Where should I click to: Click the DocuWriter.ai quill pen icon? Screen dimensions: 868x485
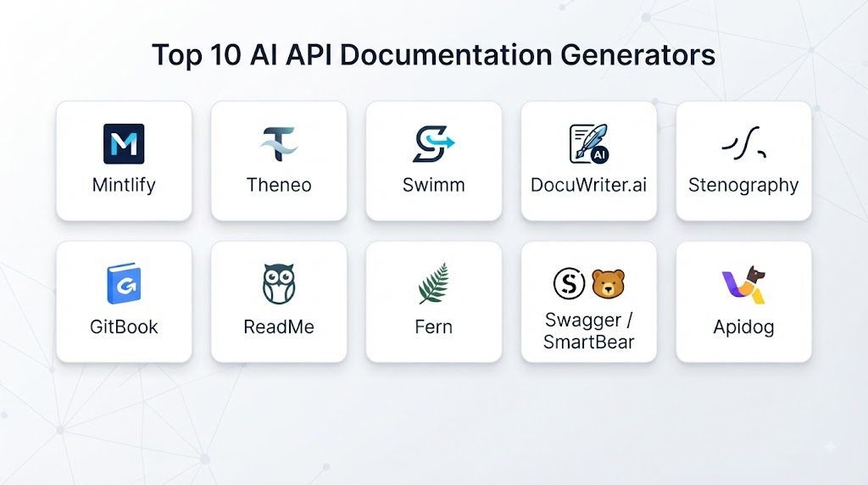(589, 144)
